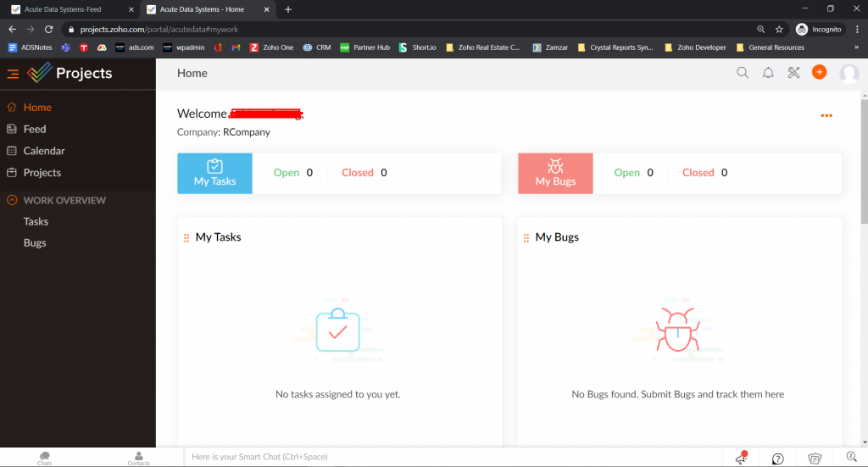Close the Acute Data Systems-Feed tab
The image size is (868, 467).
131,9
